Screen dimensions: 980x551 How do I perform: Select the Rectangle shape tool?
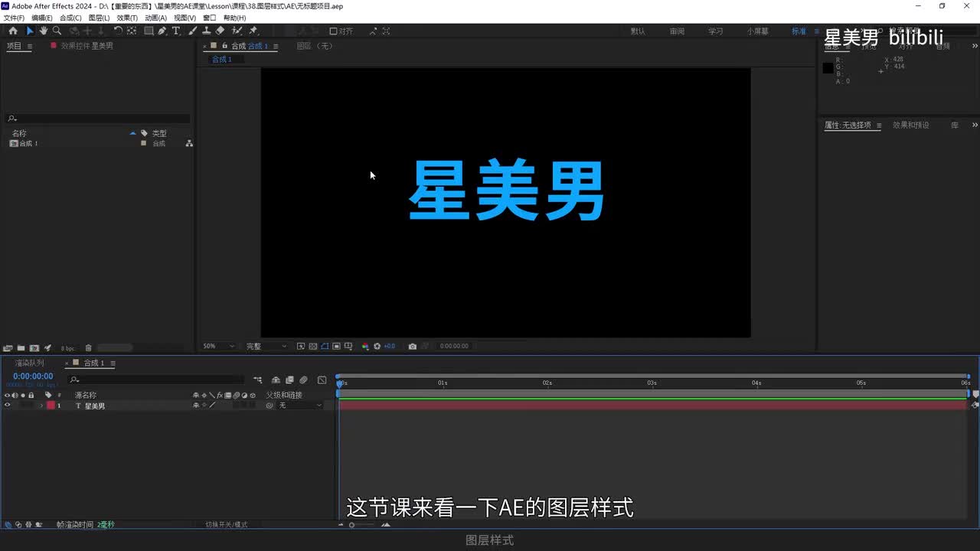(x=149, y=31)
